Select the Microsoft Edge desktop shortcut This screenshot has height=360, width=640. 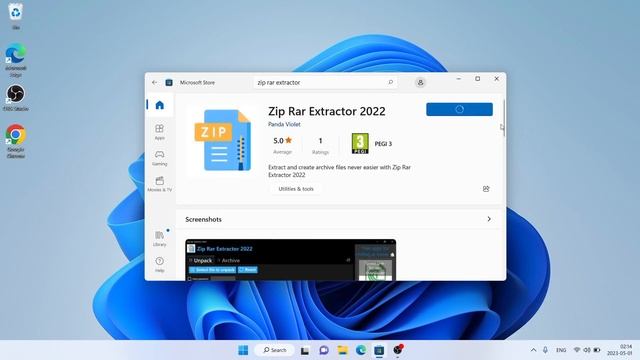pos(16,60)
